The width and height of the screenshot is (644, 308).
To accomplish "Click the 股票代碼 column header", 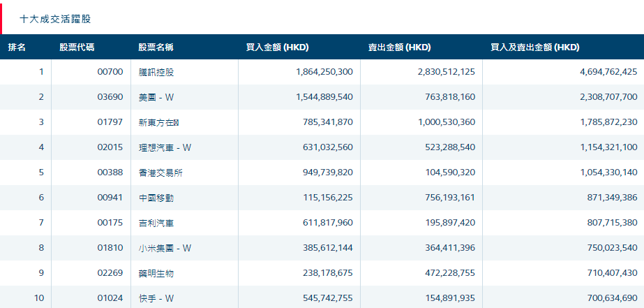I will click(x=77, y=47).
